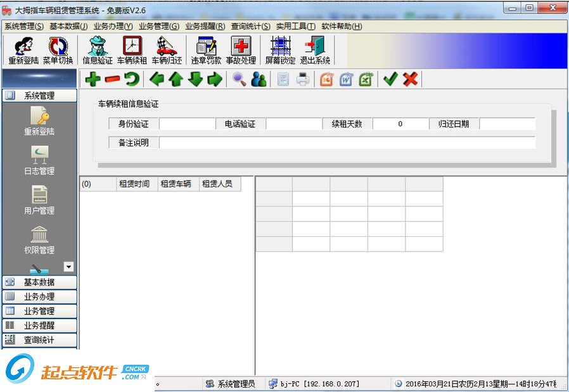
Task: Collapse the 系统管理 sidebar section
Action: (x=39, y=96)
